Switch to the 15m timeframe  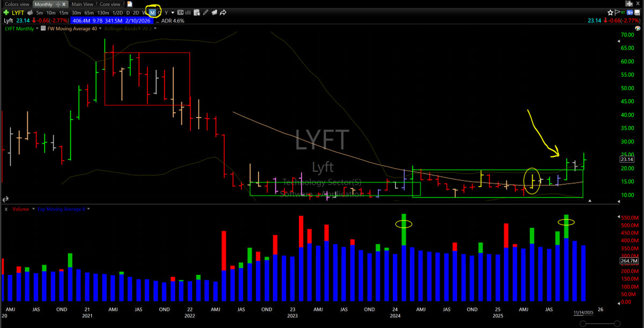pyautogui.click(x=63, y=13)
